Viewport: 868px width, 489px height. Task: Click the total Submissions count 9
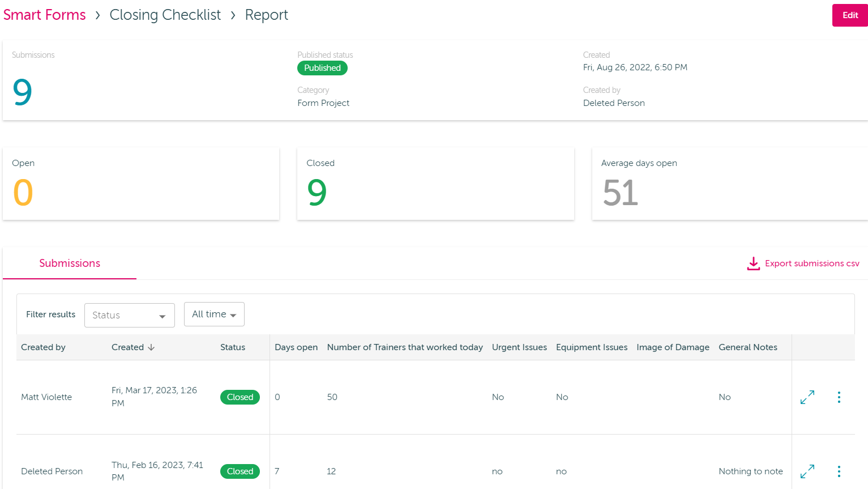(x=23, y=92)
